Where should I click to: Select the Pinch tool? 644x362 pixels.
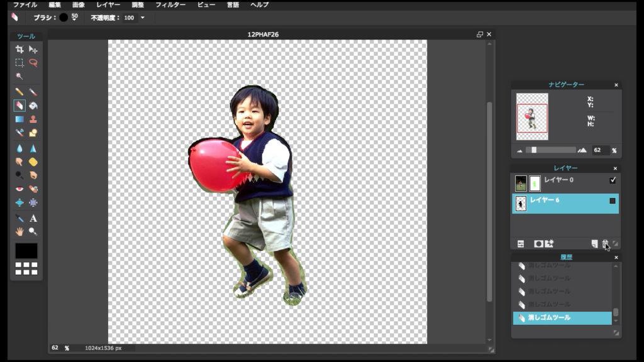pyautogui.click(x=33, y=202)
